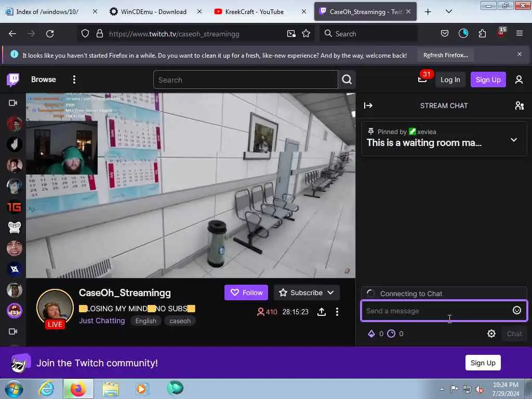Image resolution: width=532 pixels, height=399 pixels.
Task: Open Windows Media Player from taskbar
Action: [142, 389]
